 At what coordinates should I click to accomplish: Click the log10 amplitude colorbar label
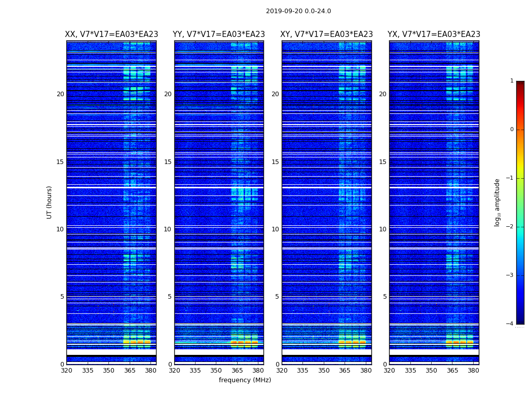tap(498, 202)
